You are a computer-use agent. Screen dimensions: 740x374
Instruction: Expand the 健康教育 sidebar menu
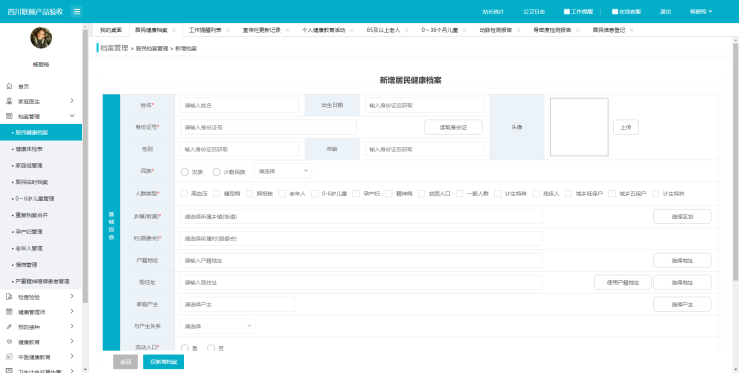click(x=72, y=341)
